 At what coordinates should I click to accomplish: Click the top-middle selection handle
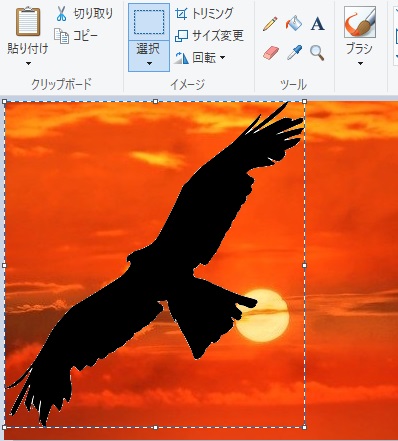155,101
